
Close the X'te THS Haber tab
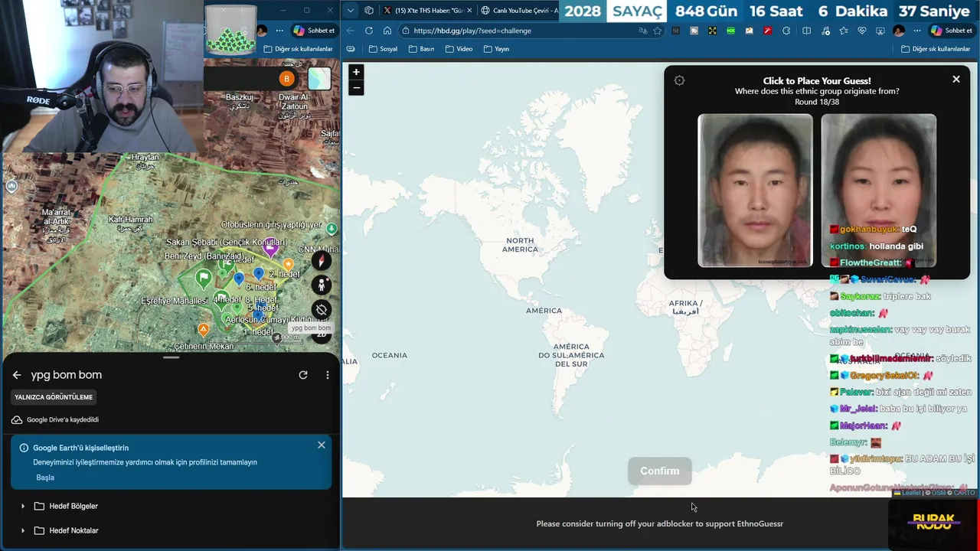[x=469, y=11]
